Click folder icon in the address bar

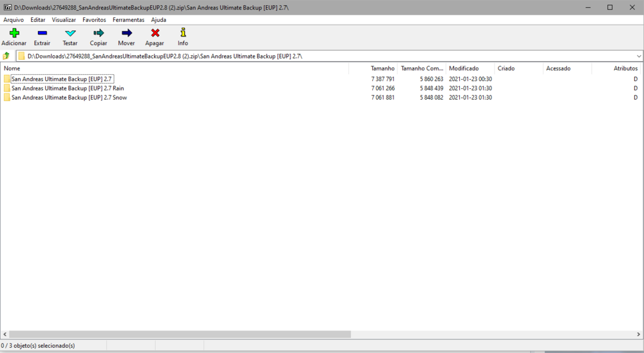coord(21,56)
